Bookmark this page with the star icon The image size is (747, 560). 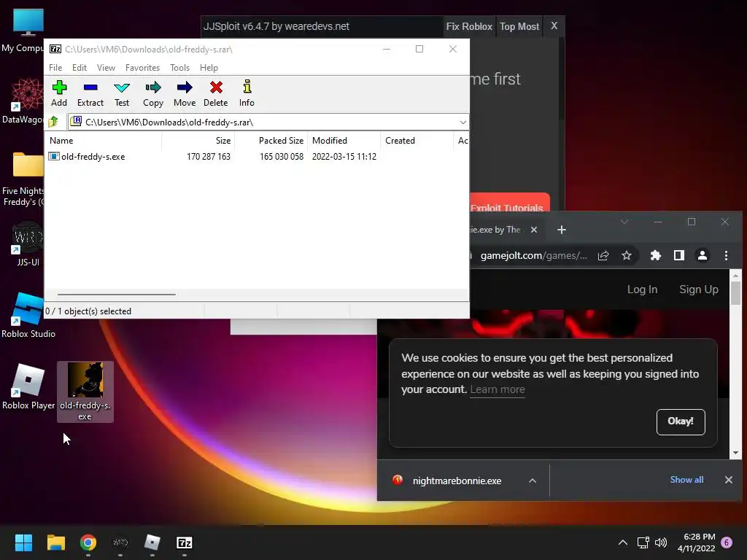627,256
